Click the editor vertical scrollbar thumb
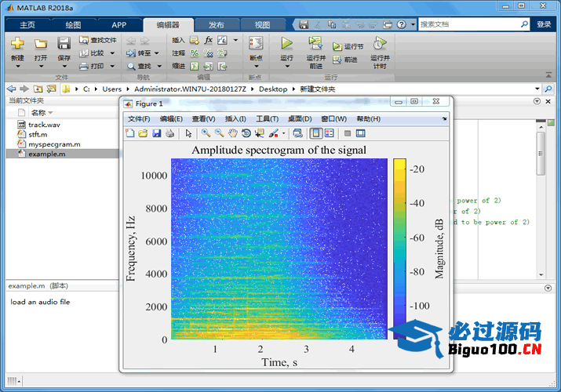Image resolution: width=561 pixels, height=392 pixels. [541, 154]
